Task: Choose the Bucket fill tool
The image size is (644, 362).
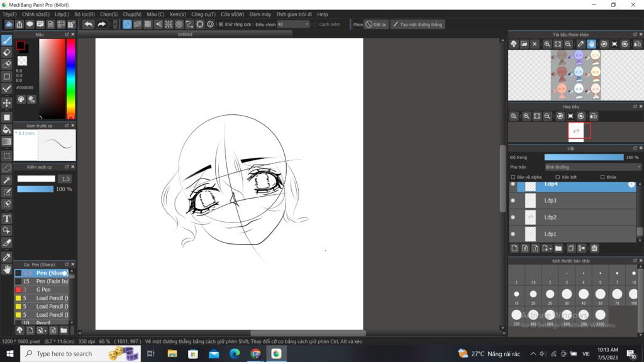Action: [x=7, y=129]
